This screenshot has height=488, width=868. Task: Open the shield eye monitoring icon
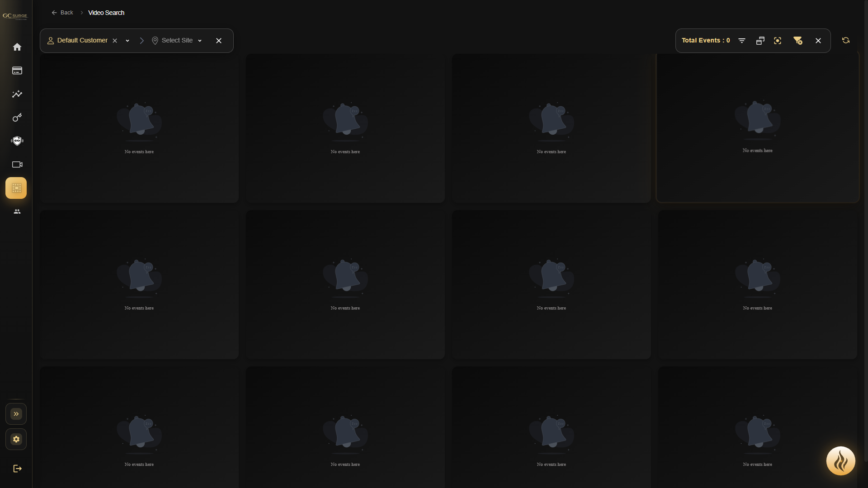17,141
